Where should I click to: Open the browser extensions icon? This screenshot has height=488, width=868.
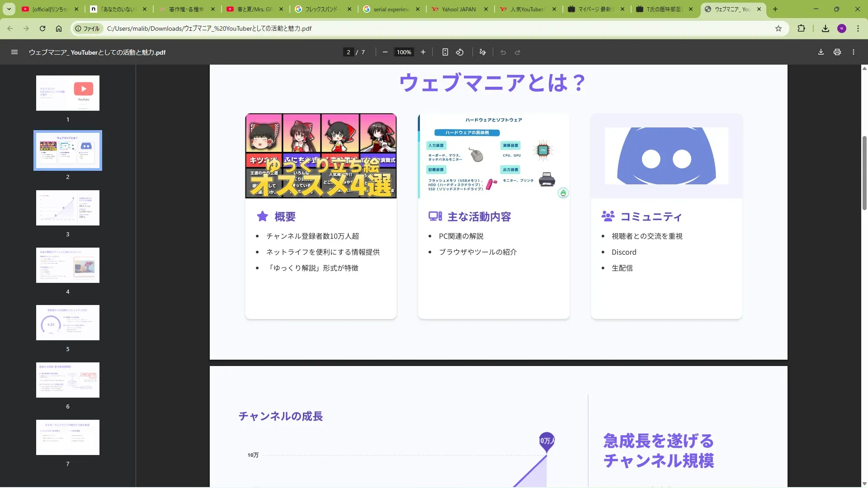coord(801,28)
